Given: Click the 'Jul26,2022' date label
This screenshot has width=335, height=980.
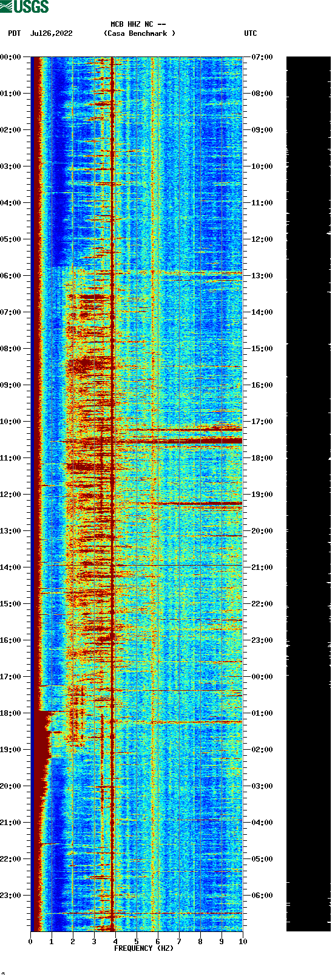Looking at the screenshot, I should (51, 33).
